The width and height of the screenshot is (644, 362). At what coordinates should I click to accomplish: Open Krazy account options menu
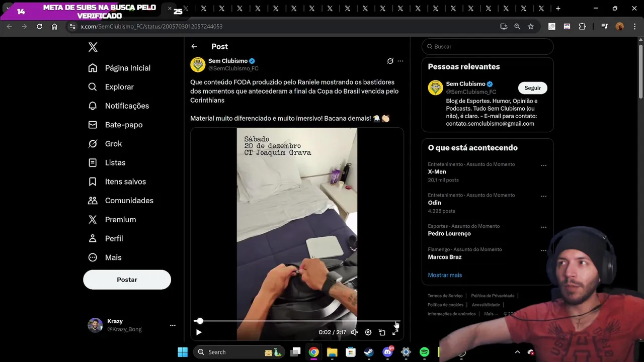173,325
